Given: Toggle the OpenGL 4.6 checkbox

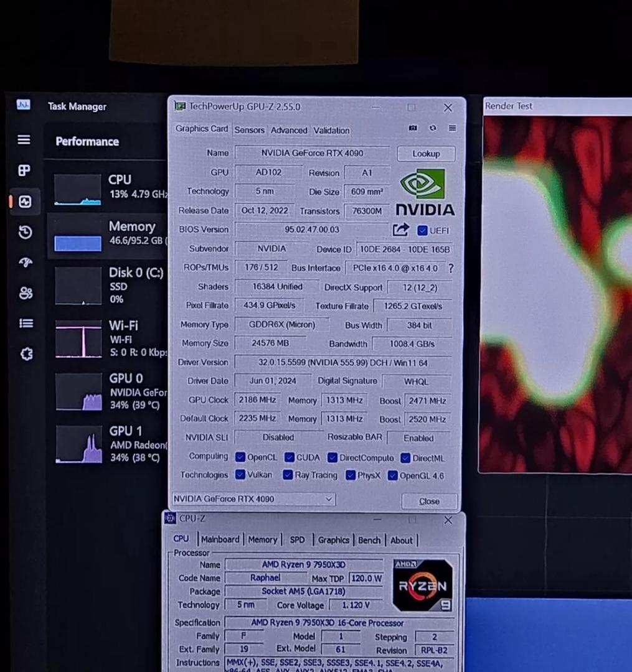Looking at the screenshot, I should pyautogui.click(x=392, y=476).
